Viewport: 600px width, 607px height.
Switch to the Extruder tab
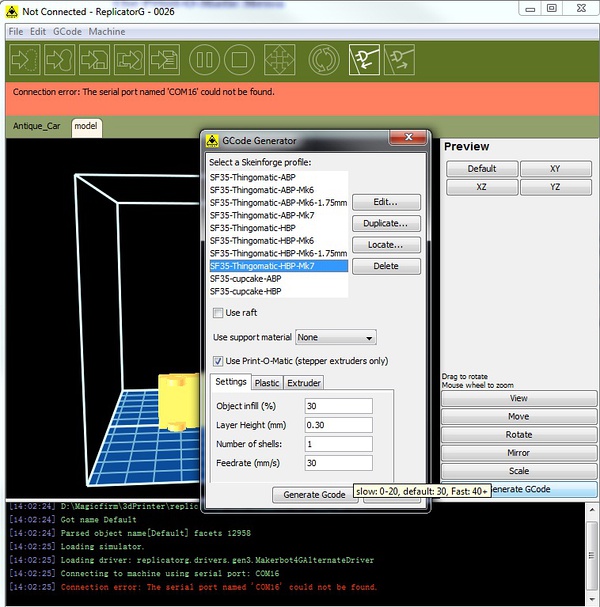pyautogui.click(x=304, y=383)
